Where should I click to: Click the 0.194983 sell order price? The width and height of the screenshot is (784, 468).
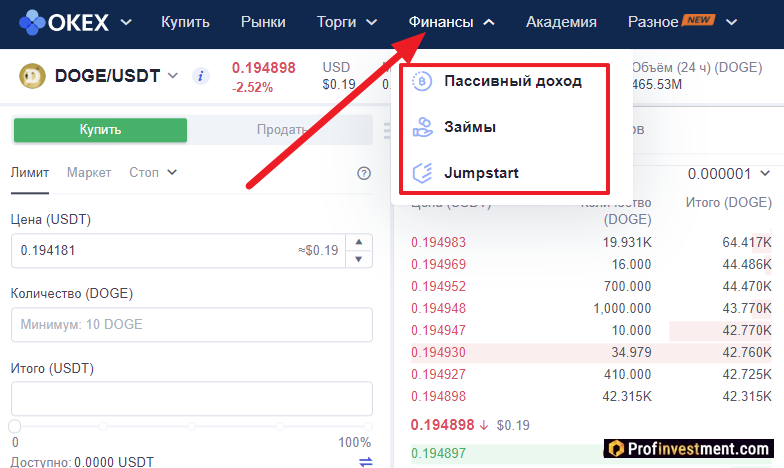tap(438, 242)
